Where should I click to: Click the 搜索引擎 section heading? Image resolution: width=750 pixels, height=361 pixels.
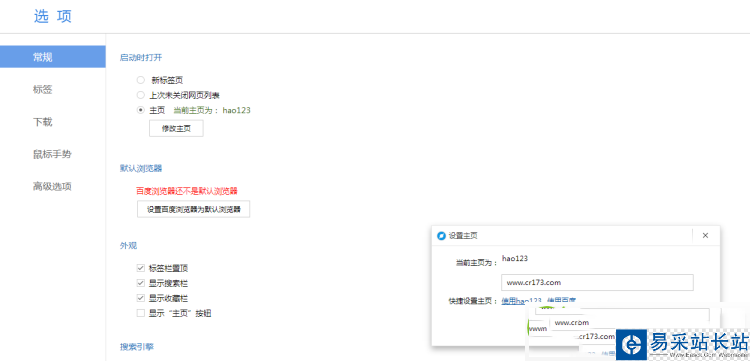coord(136,346)
